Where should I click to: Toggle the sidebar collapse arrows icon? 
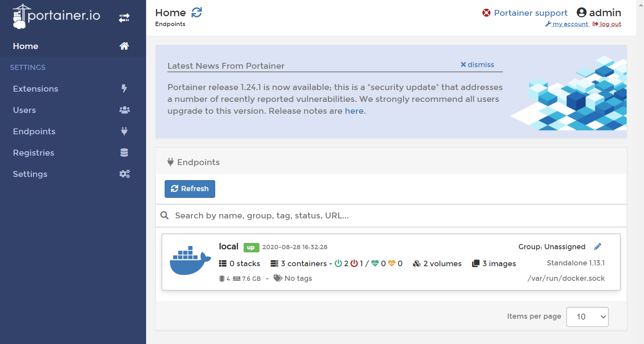124,18
